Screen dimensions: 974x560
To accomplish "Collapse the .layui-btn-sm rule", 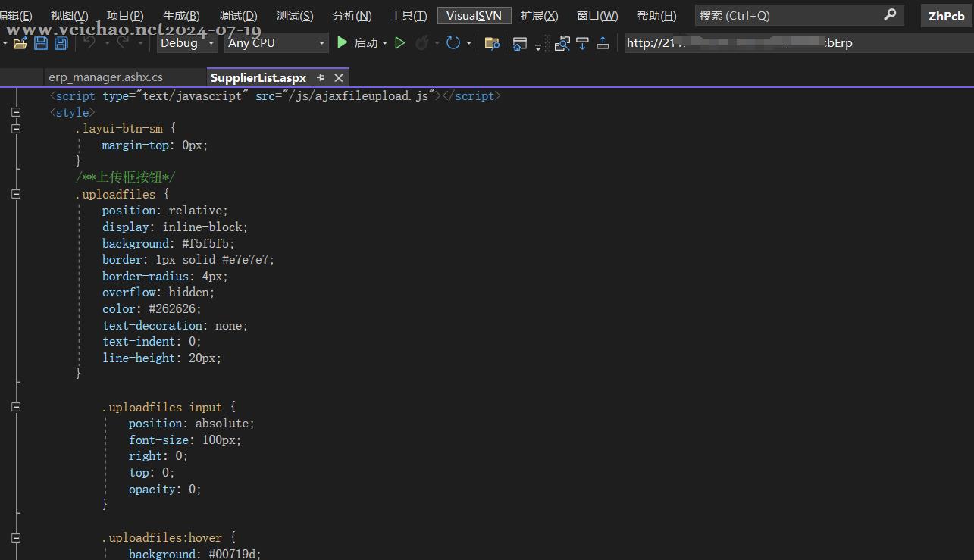I will pyautogui.click(x=16, y=129).
